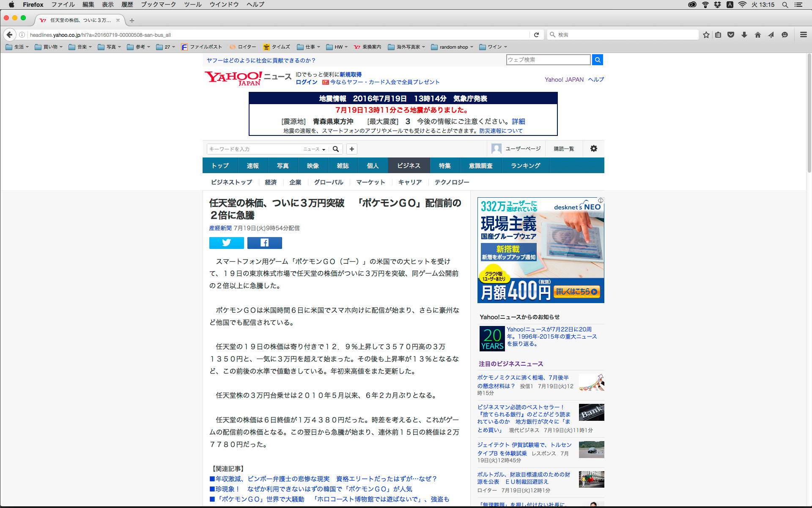Open Firefox downloads arrow icon

pyautogui.click(x=744, y=35)
